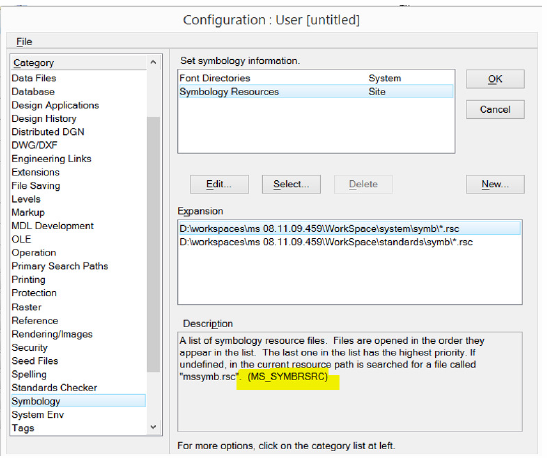Click the Edit... button
This screenshot has width=547, height=458.
219,184
